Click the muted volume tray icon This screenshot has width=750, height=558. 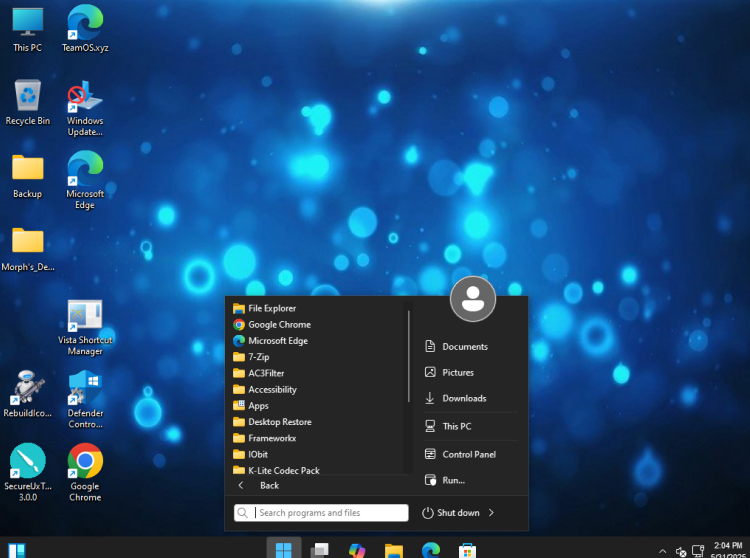pos(681,552)
